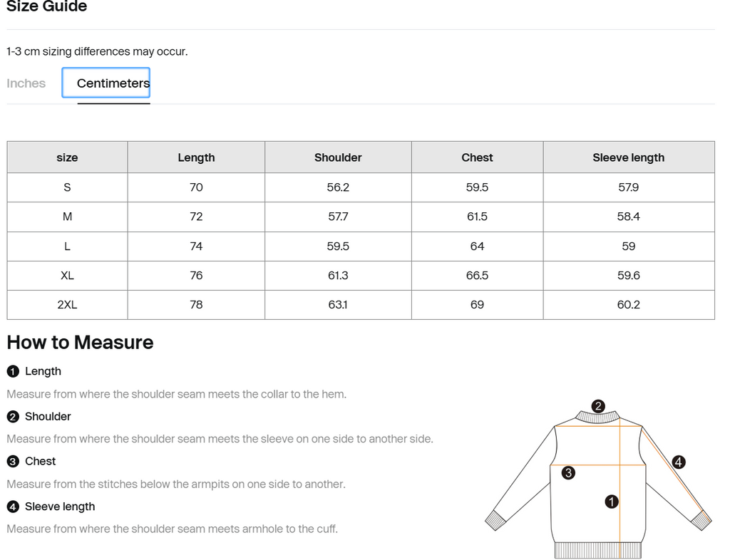The image size is (730, 560).
Task: Click the Size Guide title
Action: tap(47, 7)
